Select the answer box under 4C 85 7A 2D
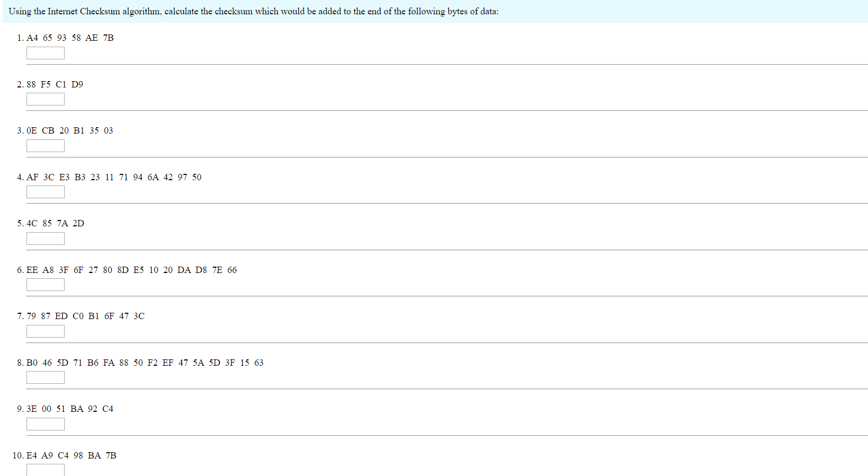This screenshot has height=476, width=868. (46, 239)
